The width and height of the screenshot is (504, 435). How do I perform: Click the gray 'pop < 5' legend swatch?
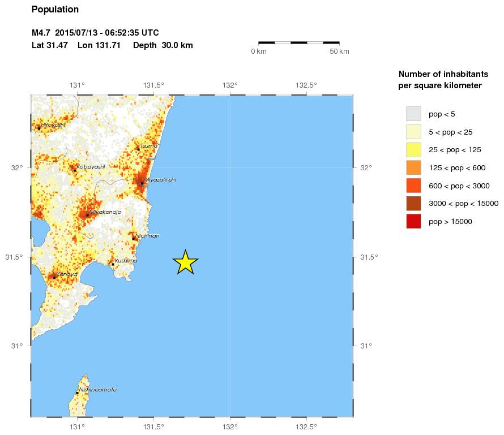click(413, 114)
